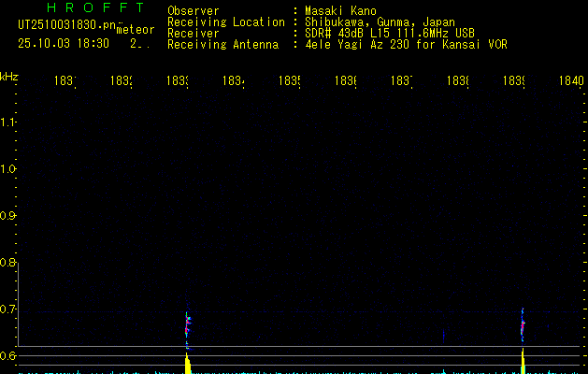
Task: Click the SDR# receiver settings text
Action: [390, 33]
